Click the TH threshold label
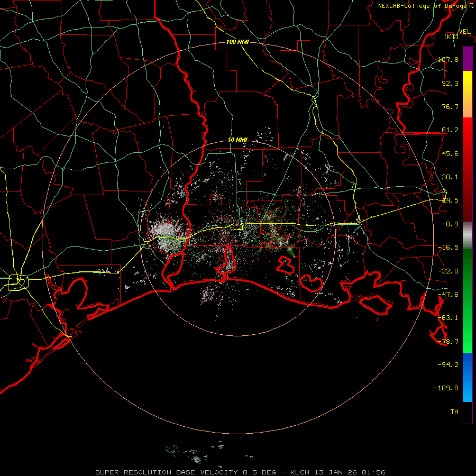Screen dimensions: 476x476 pyautogui.click(x=454, y=412)
